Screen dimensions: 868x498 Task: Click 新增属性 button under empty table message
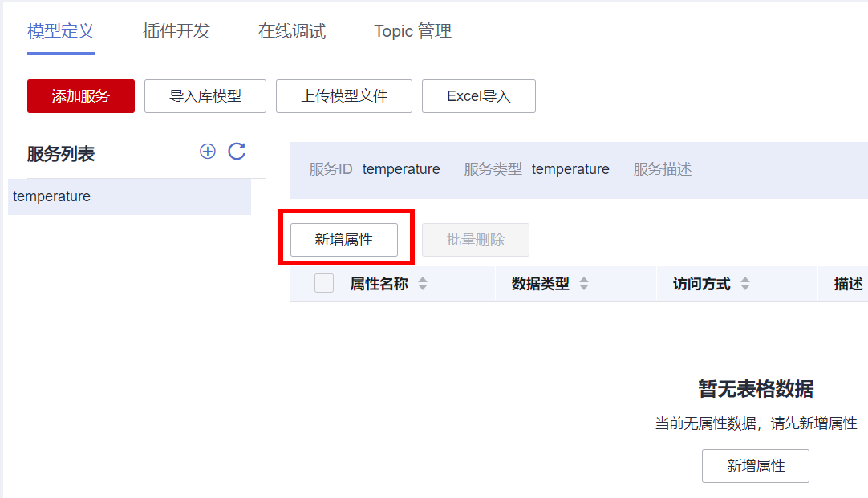pos(756,466)
